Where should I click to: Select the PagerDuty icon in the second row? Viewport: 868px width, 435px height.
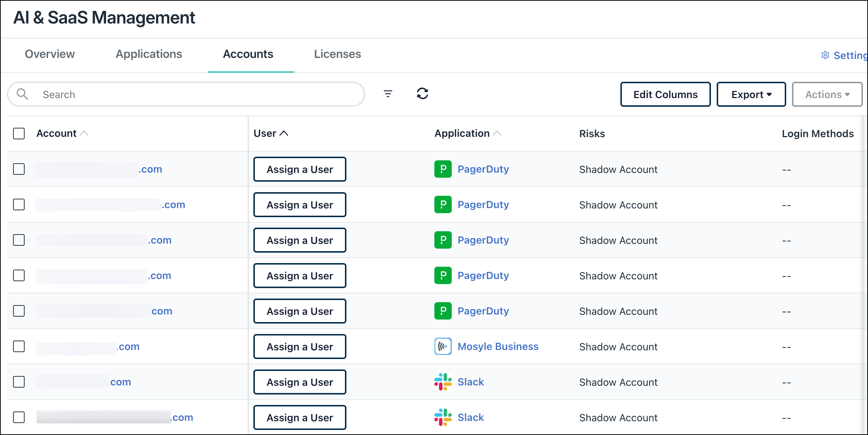pyautogui.click(x=443, y=204)
